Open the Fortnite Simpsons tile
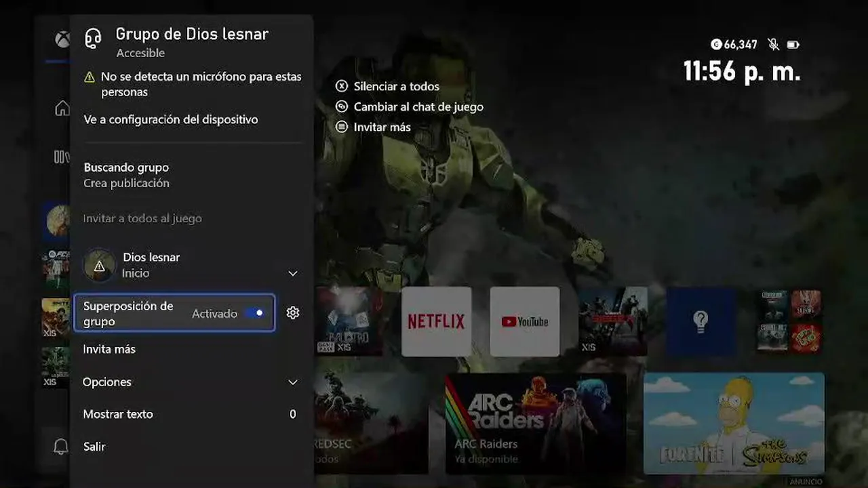 (x=734, y=424)
